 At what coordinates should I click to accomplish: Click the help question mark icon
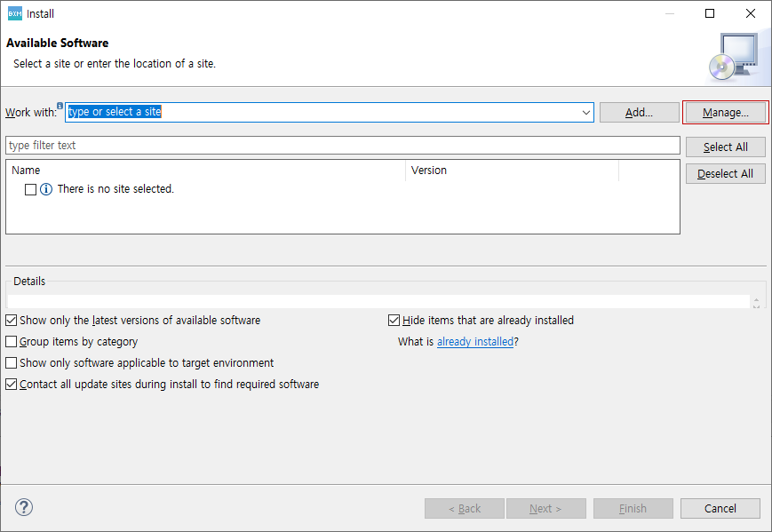(x=23, y=507)
